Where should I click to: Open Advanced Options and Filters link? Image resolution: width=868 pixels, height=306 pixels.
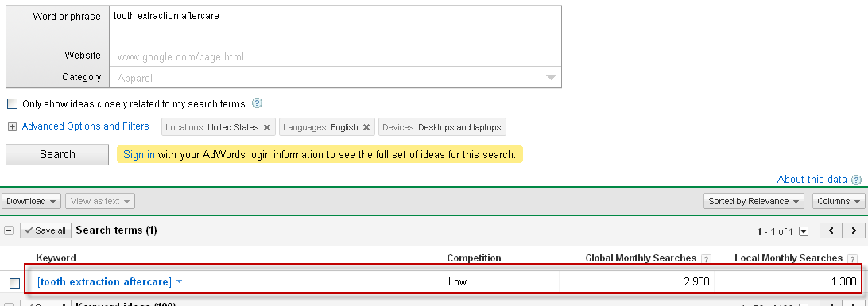[86, 126]
